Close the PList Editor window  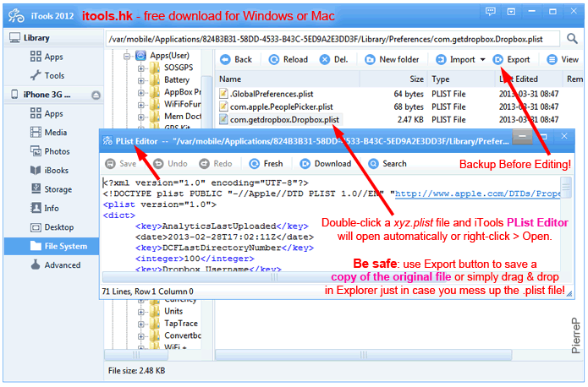click(564, 136)
